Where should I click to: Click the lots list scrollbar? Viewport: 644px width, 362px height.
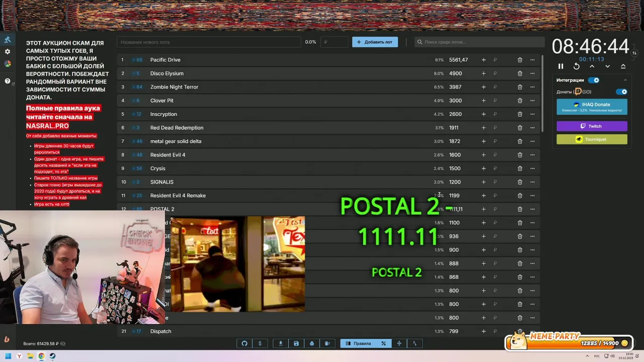pos(542,94)
